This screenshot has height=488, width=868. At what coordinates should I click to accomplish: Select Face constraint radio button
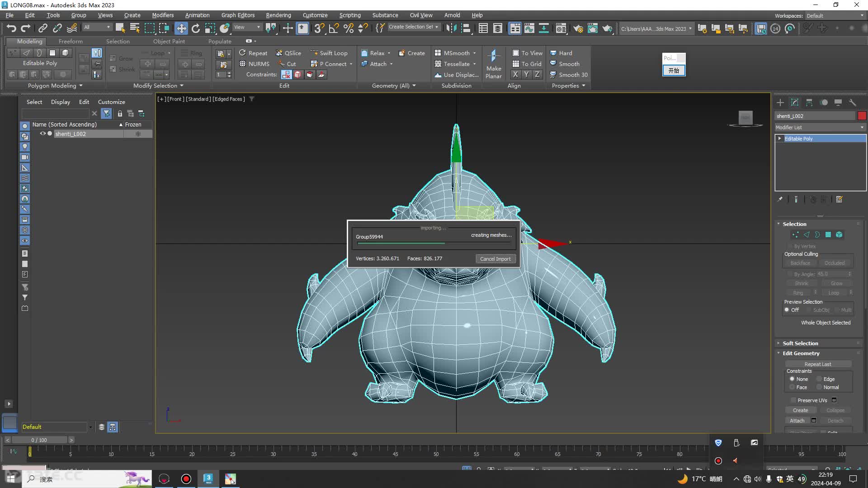[x=792, y=387]
